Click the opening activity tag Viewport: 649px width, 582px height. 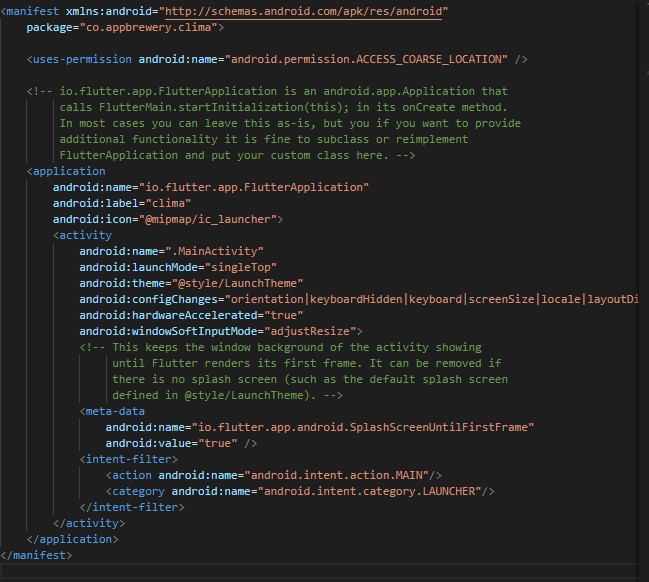(x=82, y=235)
